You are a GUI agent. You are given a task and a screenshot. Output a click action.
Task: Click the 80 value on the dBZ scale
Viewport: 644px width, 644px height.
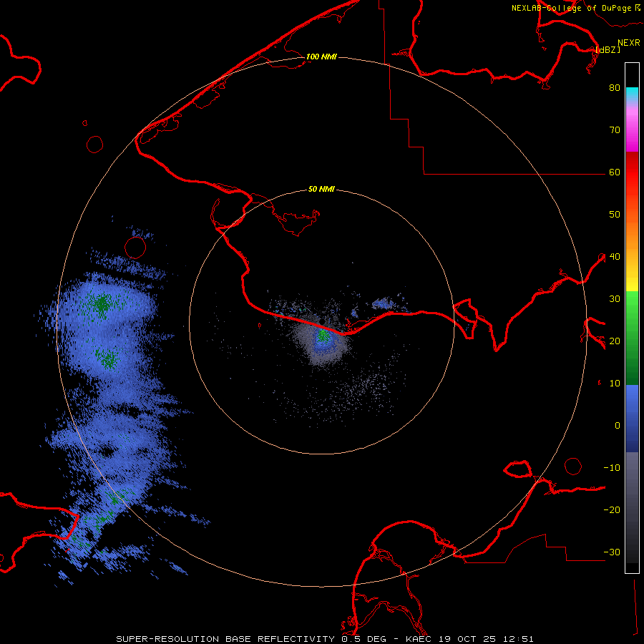(x=615, y=88)
